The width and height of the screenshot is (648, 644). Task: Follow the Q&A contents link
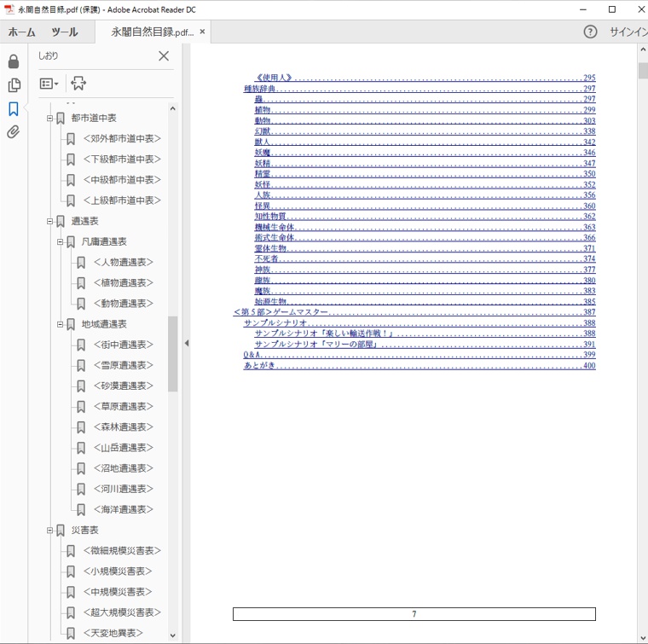419,355
